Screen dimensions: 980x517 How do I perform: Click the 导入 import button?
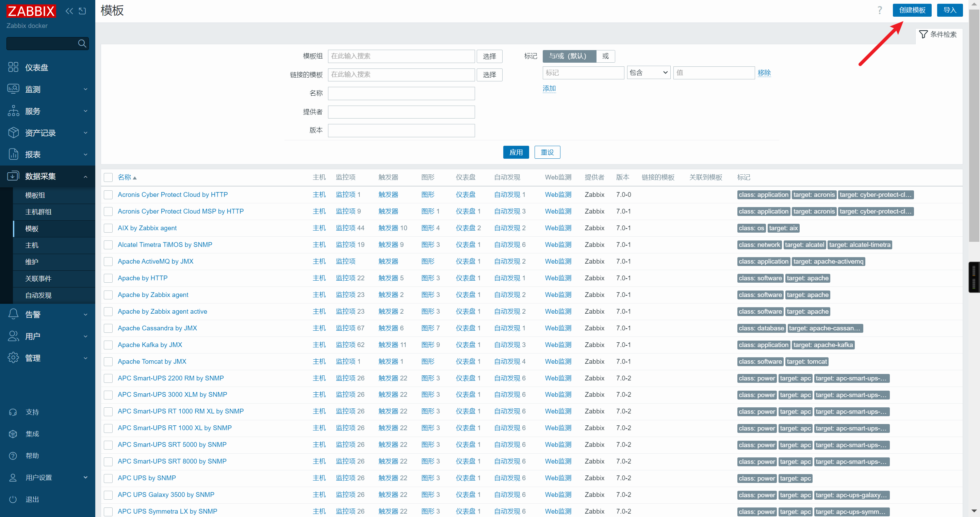(x=950, y=10)
